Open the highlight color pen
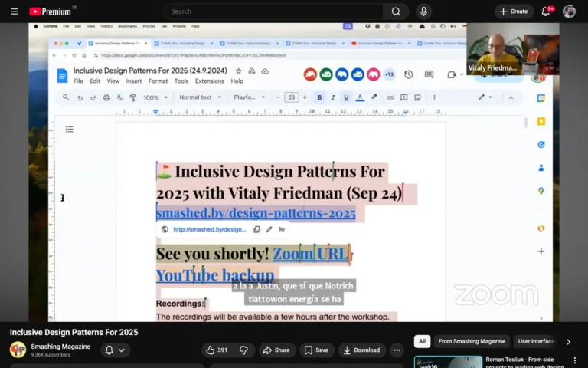Image resolution: width=588 pixels, height=368 pixels. click(x=374, y=97)
